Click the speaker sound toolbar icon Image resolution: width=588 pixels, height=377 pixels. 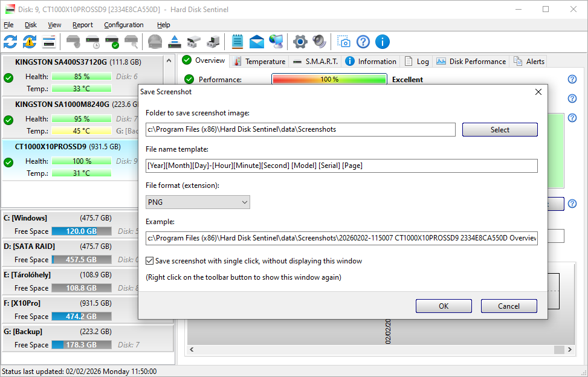pyautogui.click(x=319, y=42)
